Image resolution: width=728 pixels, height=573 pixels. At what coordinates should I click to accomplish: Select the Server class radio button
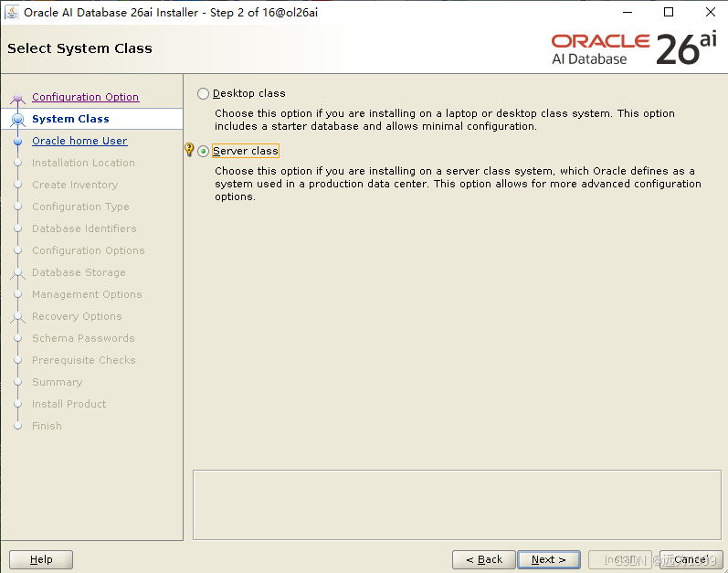203,152
